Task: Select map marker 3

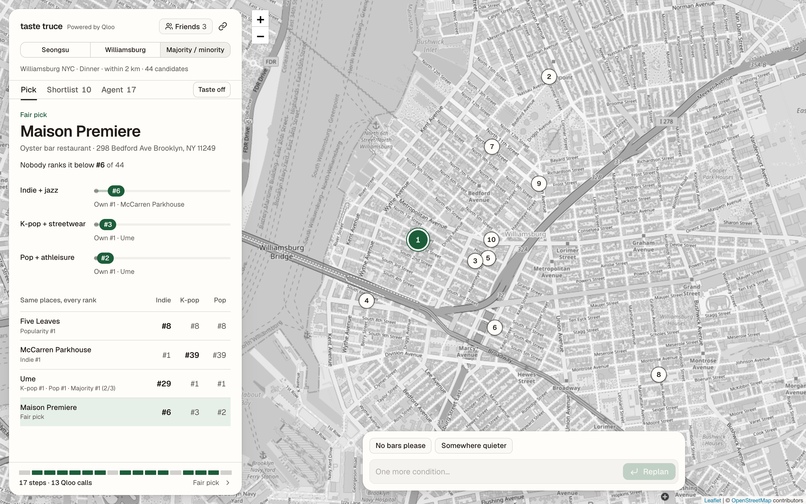Action: pos(474,261)
